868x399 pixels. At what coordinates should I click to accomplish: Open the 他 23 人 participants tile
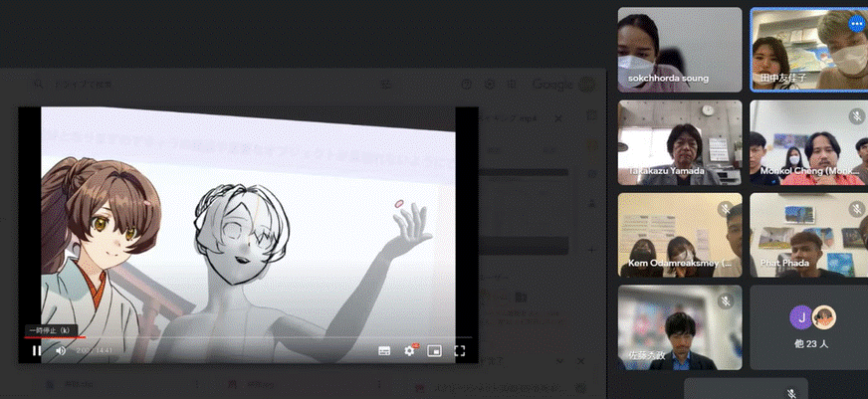(x=808, y=327)
